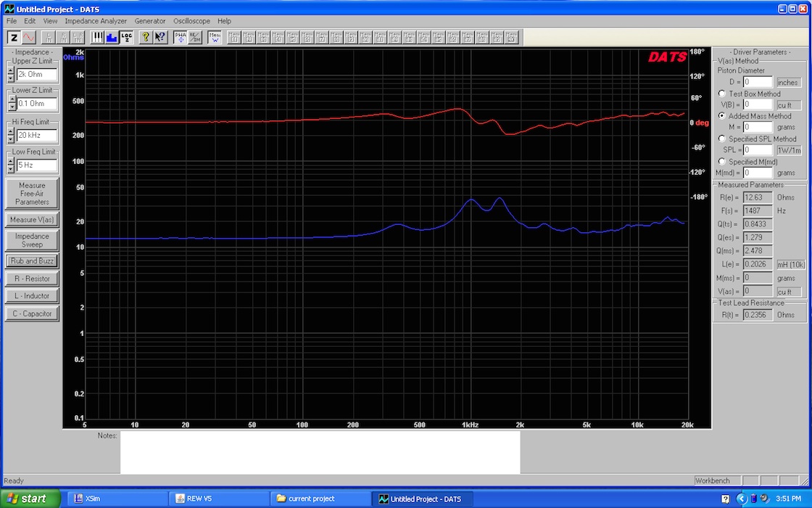Click the piston diameter D input field
The width and height of the screenshot is (812, 508).
pyautogui.click(x=758, y=82)
